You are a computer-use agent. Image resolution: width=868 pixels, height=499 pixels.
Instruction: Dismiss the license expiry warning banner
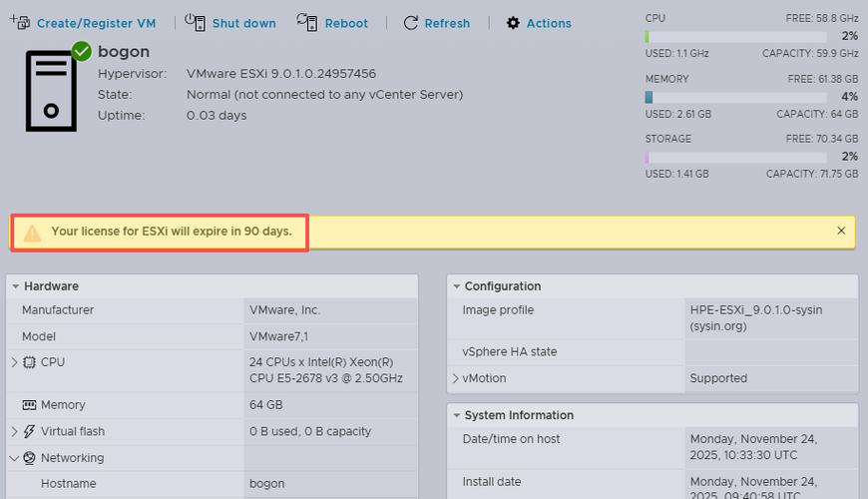pos(841,231)
